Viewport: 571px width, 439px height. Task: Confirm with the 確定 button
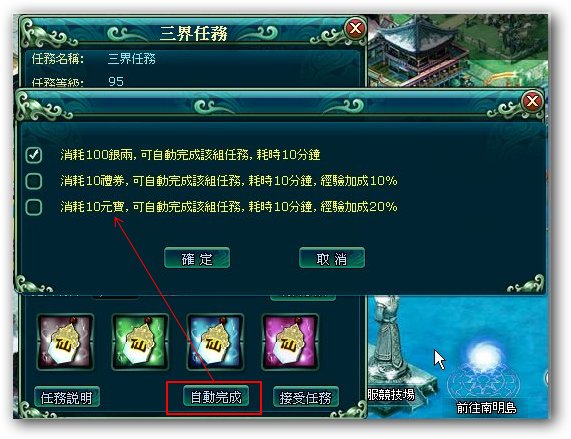[197, 258]
